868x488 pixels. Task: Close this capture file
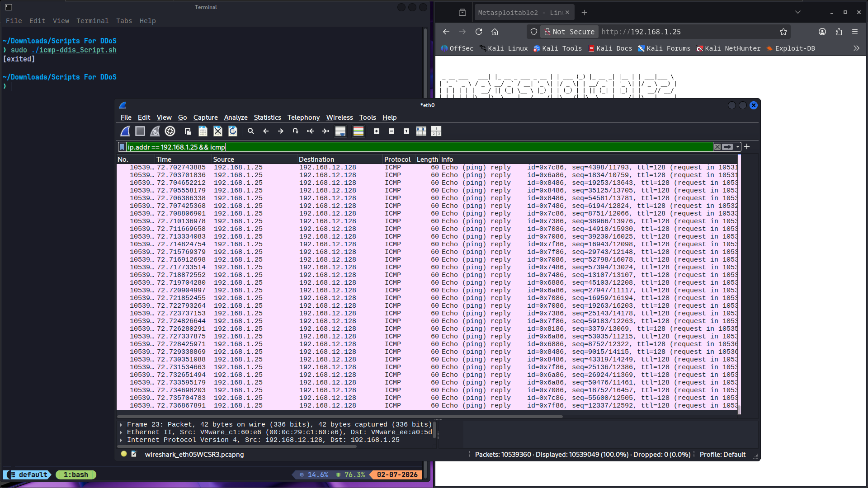(x=218, y=131)
